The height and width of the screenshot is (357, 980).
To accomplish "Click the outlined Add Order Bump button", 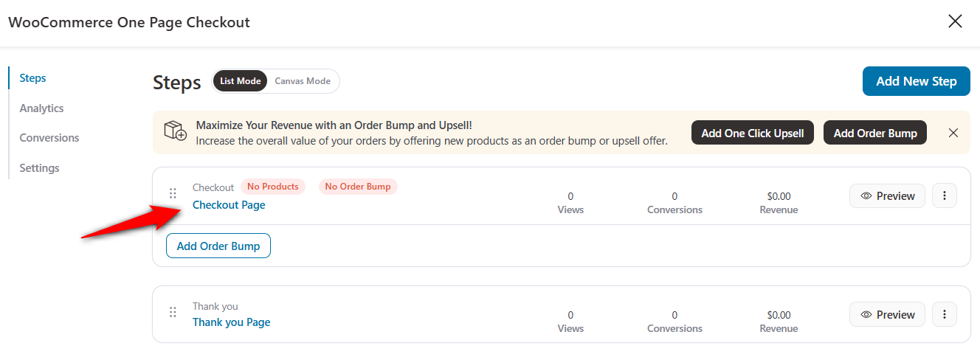I will coord(218,246).
